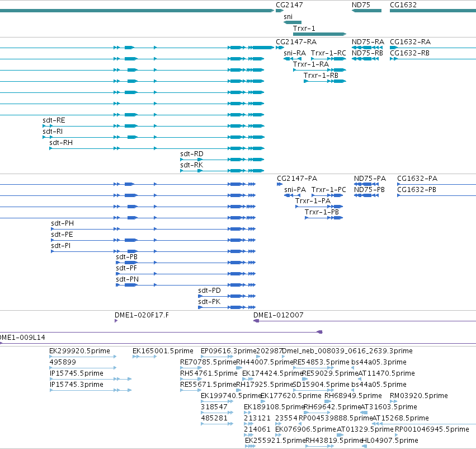
Task: Click the sni-PA protein label
Action: point(295,190)
